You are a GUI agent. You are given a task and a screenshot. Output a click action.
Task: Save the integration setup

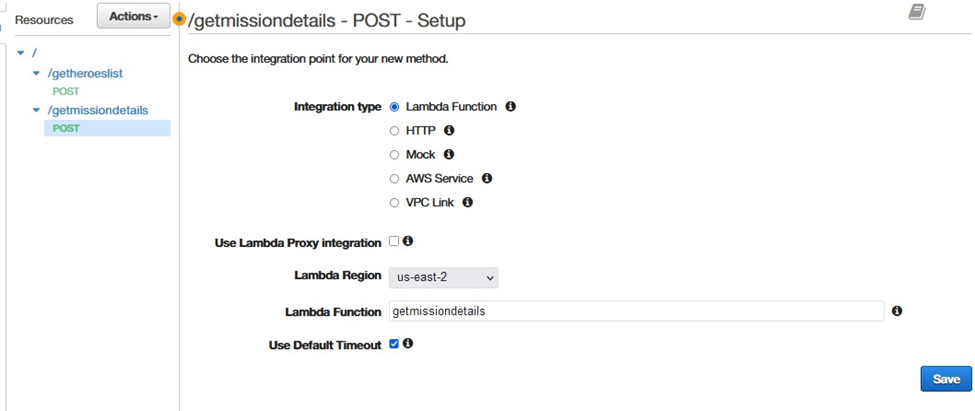[x=946, y=379]
